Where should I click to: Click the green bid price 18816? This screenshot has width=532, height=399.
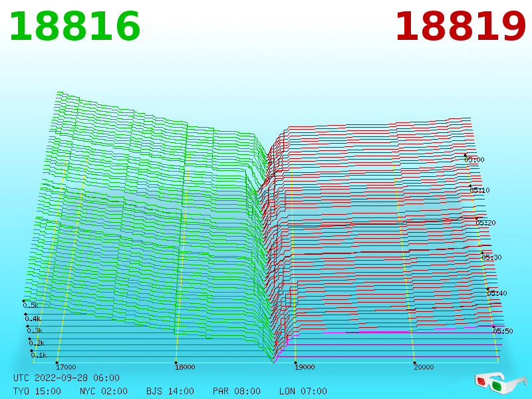pos(74,27)
